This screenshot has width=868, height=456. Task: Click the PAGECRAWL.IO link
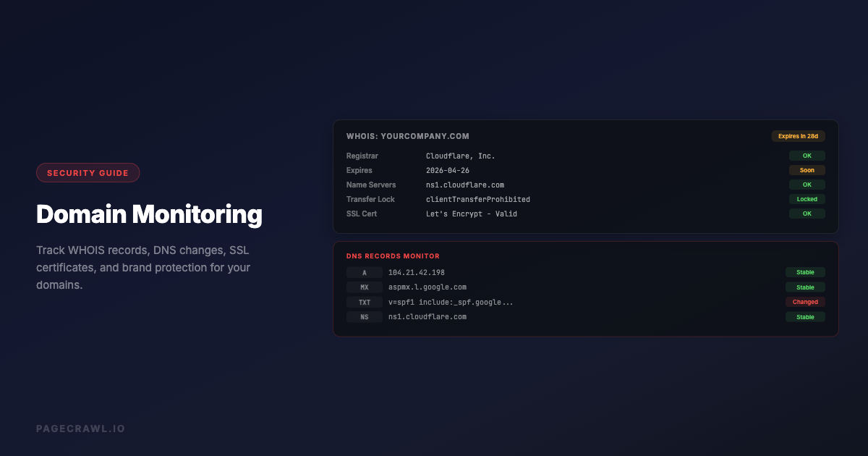pyautogui.click(x=80, y=428)
